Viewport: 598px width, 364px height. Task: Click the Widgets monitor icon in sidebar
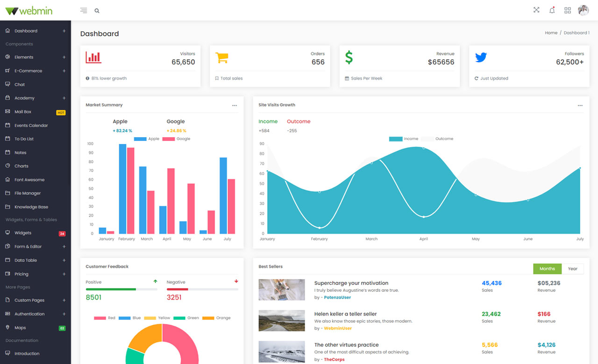click(7, 232)
